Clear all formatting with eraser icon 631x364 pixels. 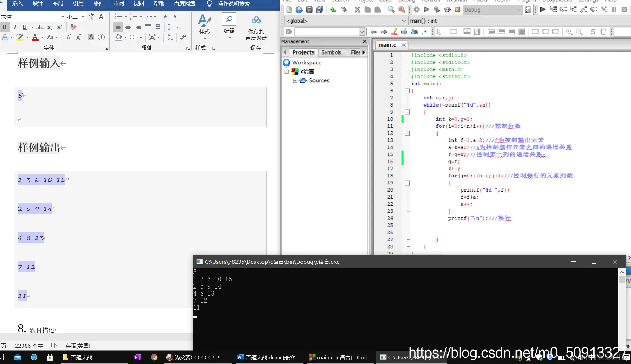[x=73, y=27]
